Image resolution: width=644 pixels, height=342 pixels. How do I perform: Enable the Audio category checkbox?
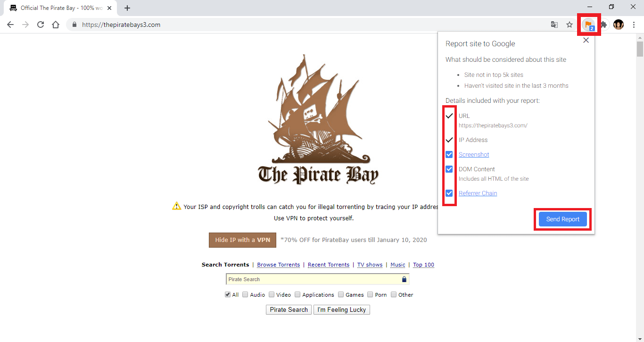click(x=245, y=294)
